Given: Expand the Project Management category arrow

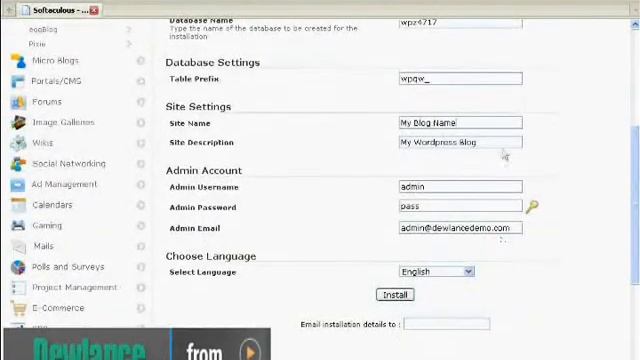Looking at the screenshot, I should click(x=141, y=287).
